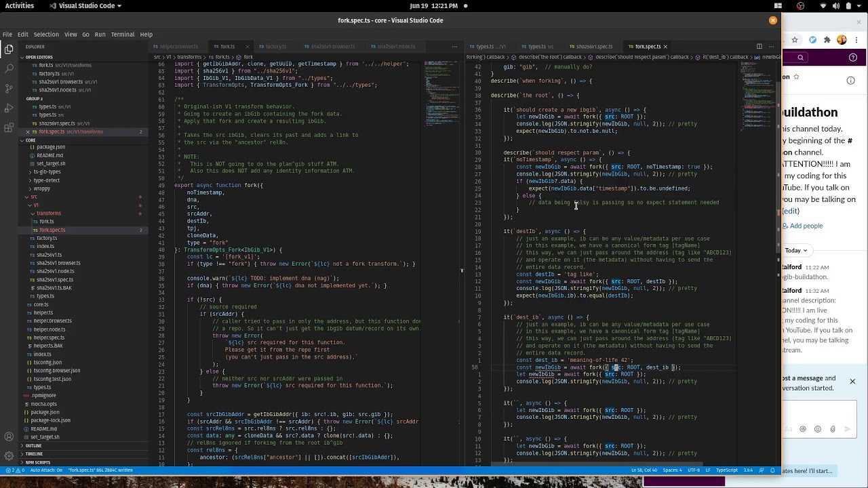Viewport: 868px width, 488px height.
Task: Open the Terminal menu
Action: click(122, 34)
